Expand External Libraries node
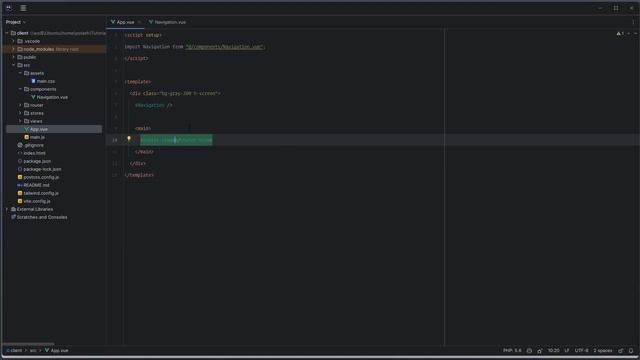 7,209
